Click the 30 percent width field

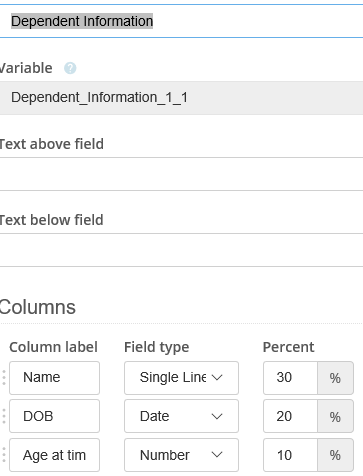(290, 378)
